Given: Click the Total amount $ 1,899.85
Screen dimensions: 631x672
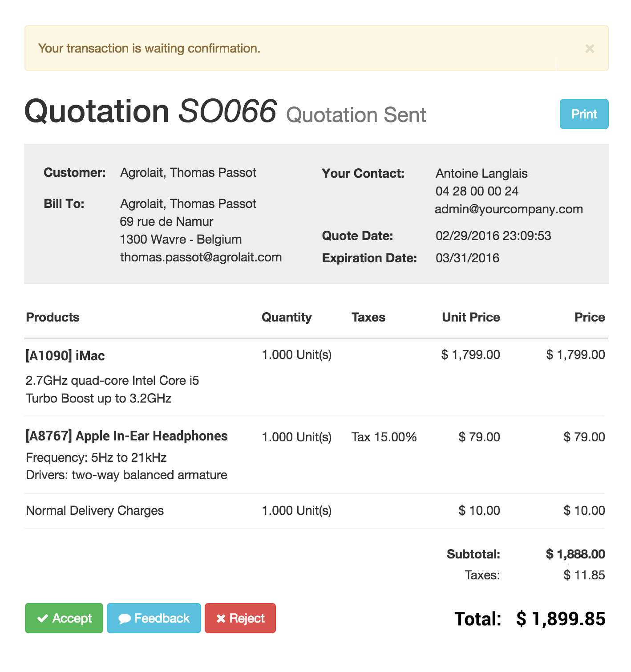Looking at the screenshot, I should click(x=561, y=619).
